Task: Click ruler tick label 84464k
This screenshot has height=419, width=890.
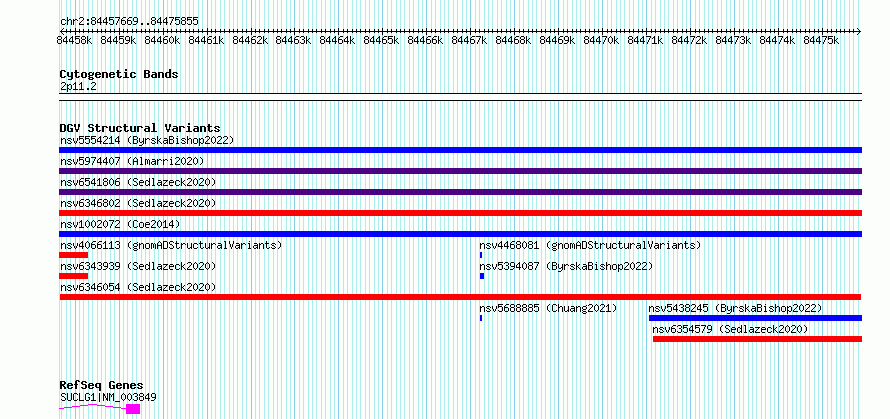Action: point(338,40)
